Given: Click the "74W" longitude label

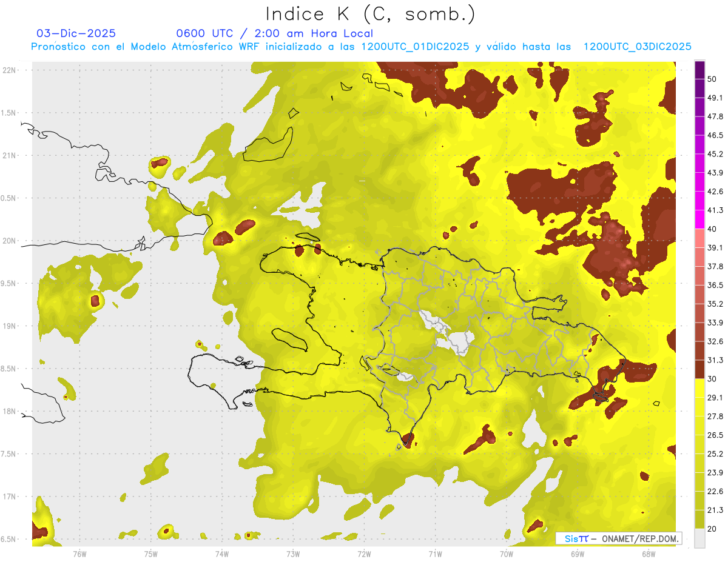Looking at the screenshot, I should (222, 554).
